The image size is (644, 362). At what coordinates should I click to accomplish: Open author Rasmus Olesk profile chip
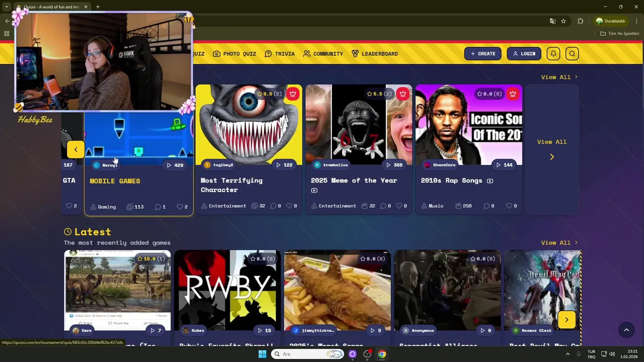click(x=532, y=330)
